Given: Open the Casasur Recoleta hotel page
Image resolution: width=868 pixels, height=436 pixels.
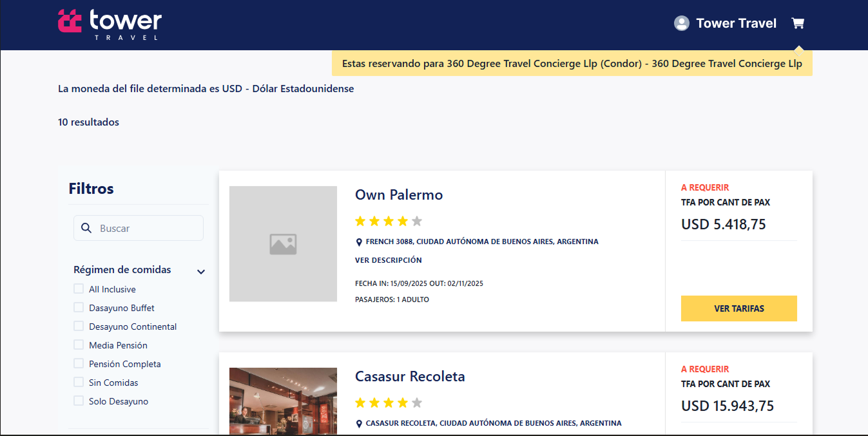Looking at the screenshot, I should point(410,376).
